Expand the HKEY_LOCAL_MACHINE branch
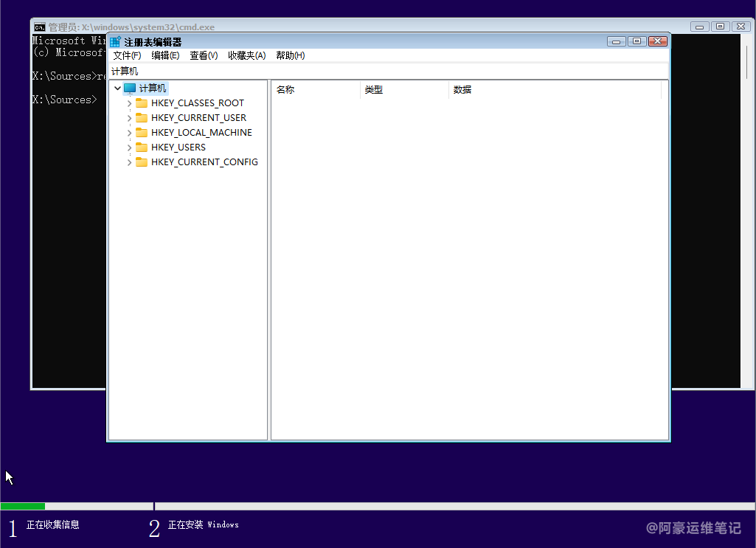756x548 pixels. [130, 133]
